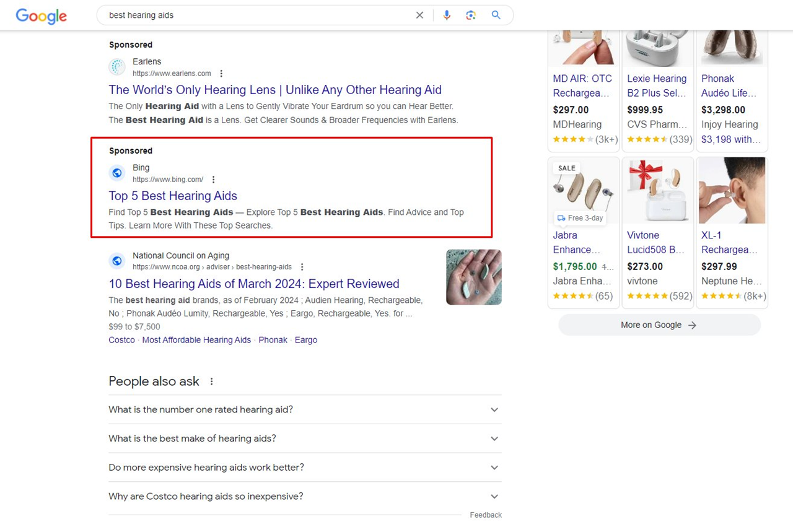Open Google Lens image search
This screenshot has height=532, width=793.
coord(471,15)
